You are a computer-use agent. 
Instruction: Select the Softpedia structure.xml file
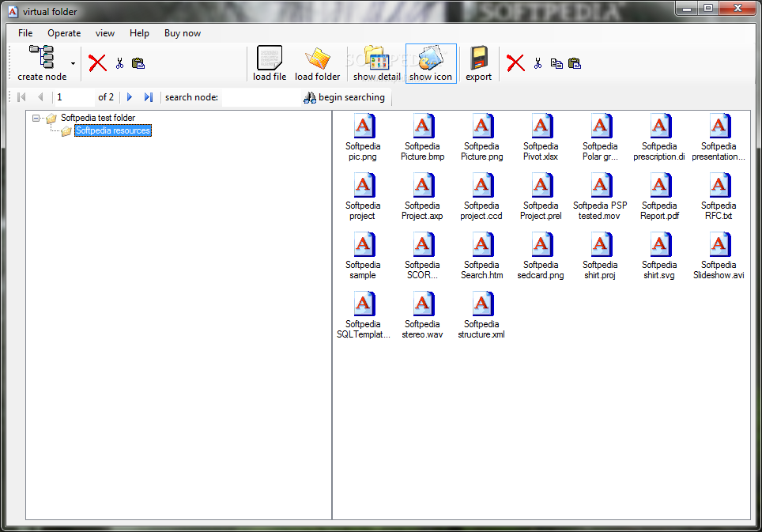(x=481, y=315)
